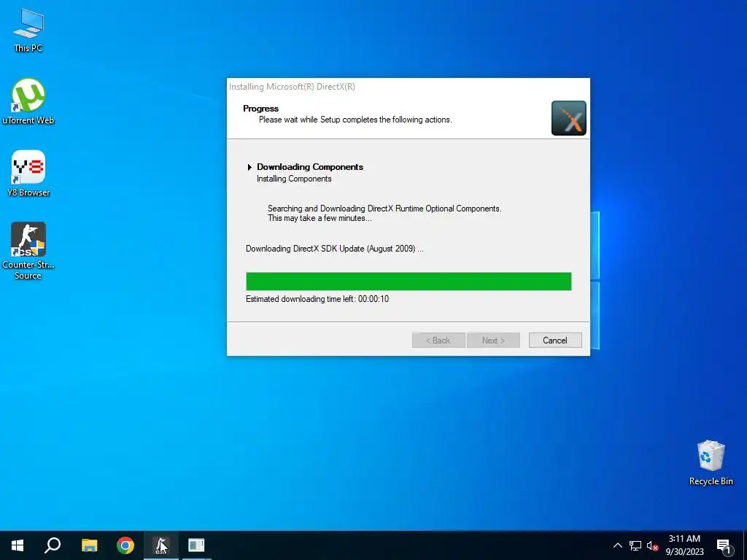
Task: Click the Installing Components step
Action: click(294, 179)
